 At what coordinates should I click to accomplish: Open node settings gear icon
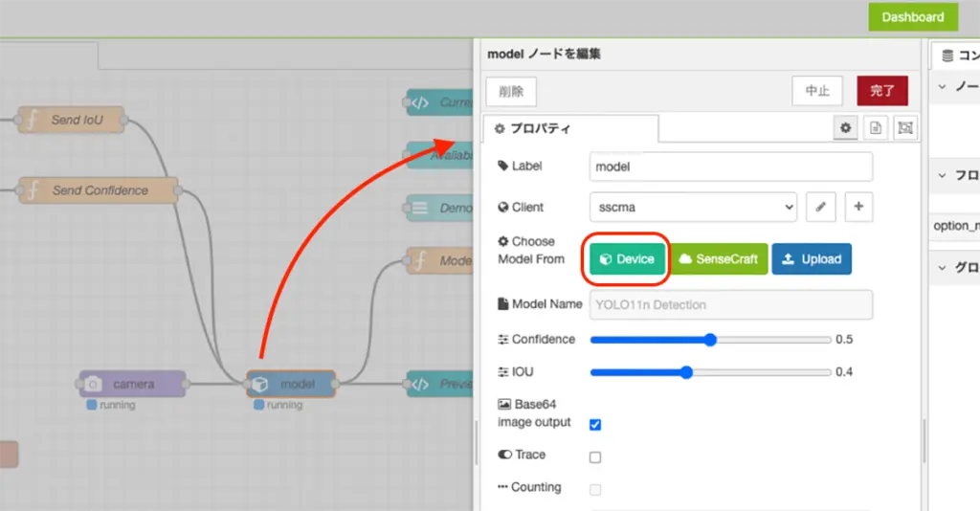pyautogui.click(x=846, y=128)
